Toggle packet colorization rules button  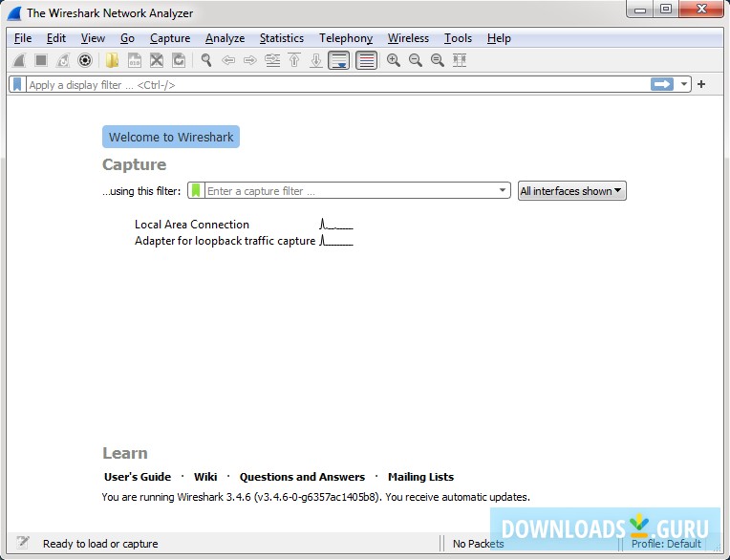click(x=366, y=60)
